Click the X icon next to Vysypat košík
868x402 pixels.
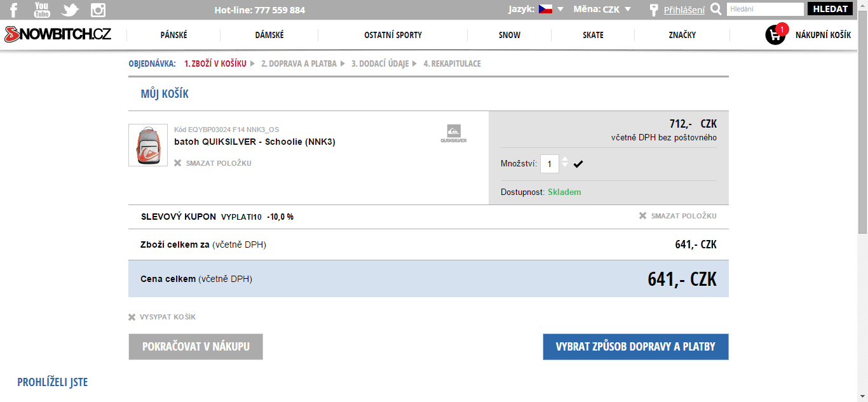(132, 317)
